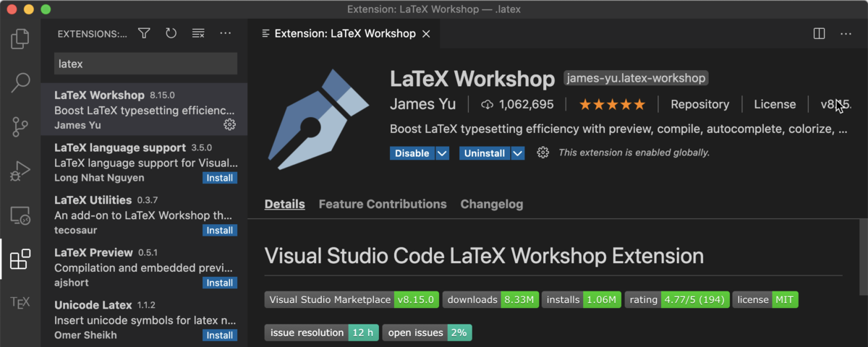Open Remote Explorer view
868x347 pixels.
tap(20, 215)
